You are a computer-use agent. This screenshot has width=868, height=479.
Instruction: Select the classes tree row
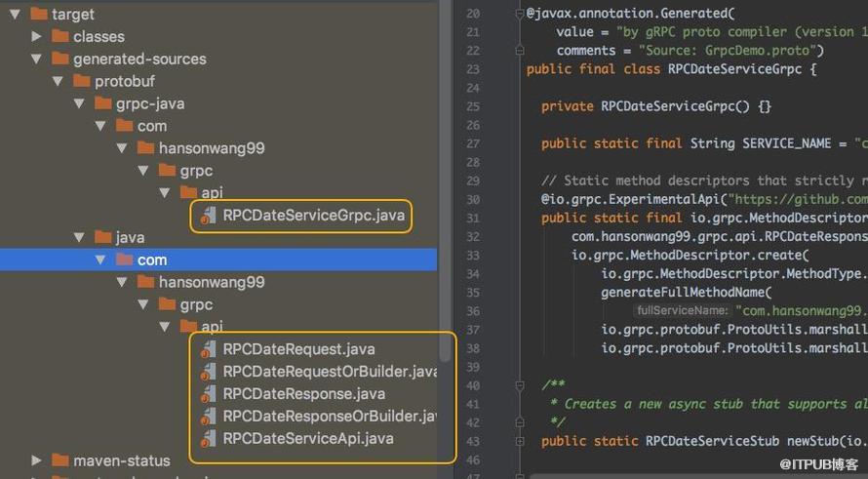point(218,36)
